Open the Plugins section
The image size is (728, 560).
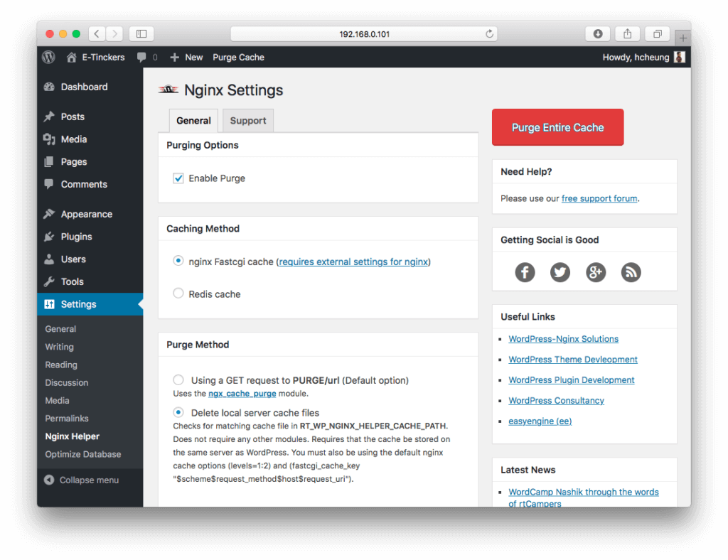75,236
